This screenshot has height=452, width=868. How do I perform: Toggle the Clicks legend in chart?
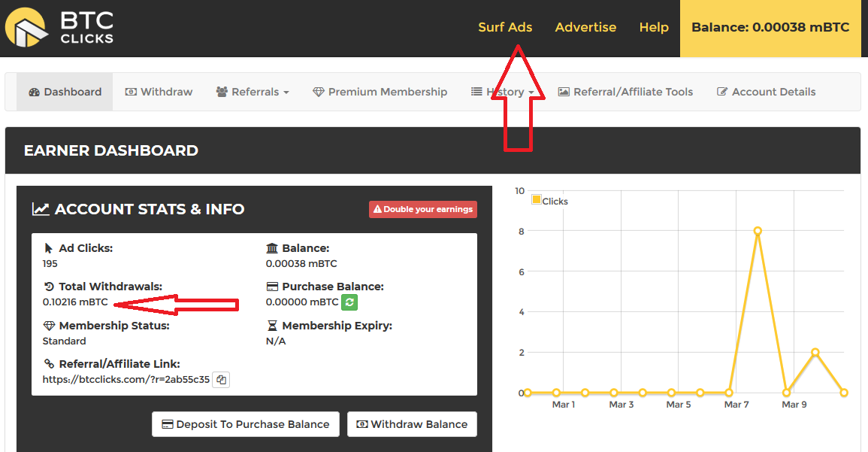pos(549,201)
